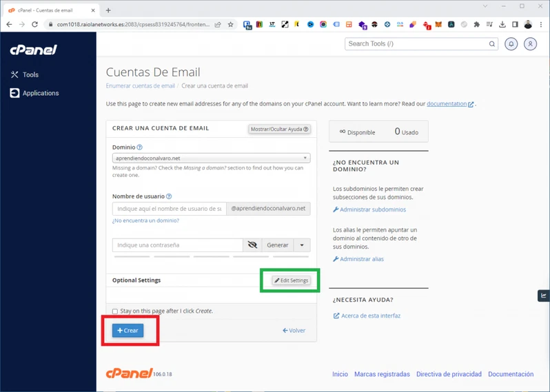The image size is (550, 392).
Task: Enable Stay on this page after Create checkbox
Action: coord(115,311)
